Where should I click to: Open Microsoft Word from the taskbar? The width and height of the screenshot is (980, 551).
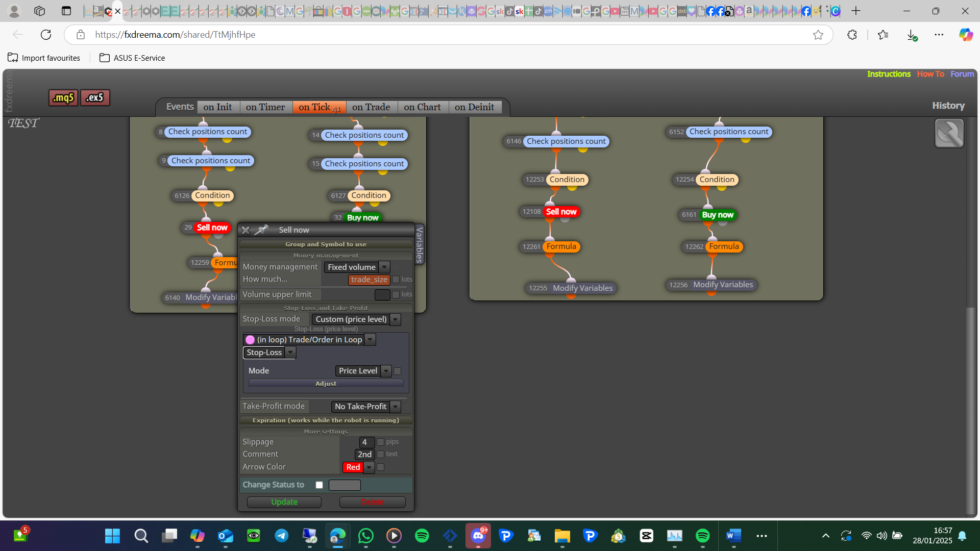(733, 536)
